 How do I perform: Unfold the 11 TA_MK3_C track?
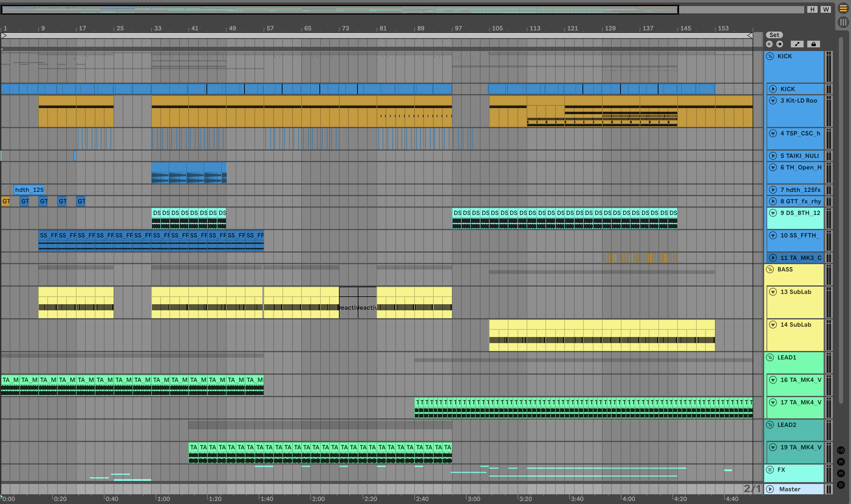pyautogui.click(x=773, y=258)
